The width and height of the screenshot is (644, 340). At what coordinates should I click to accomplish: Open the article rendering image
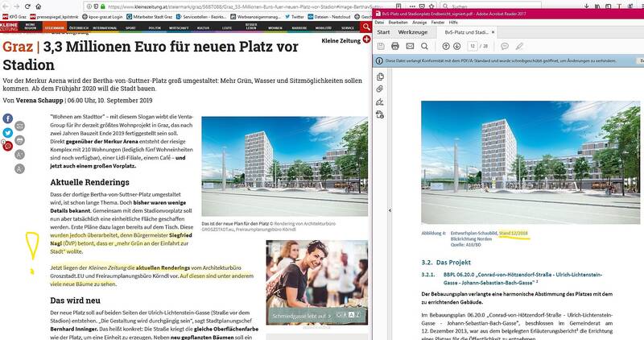[285, 166]
